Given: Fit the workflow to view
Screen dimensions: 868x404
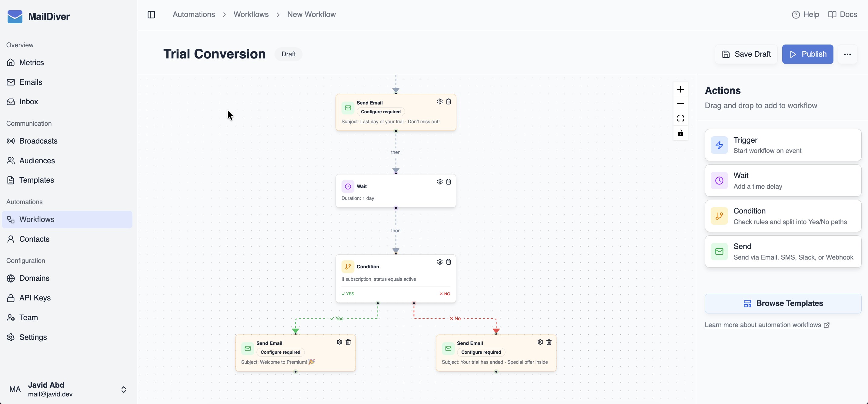Looking at the screenshot, I should coord(680,118).
